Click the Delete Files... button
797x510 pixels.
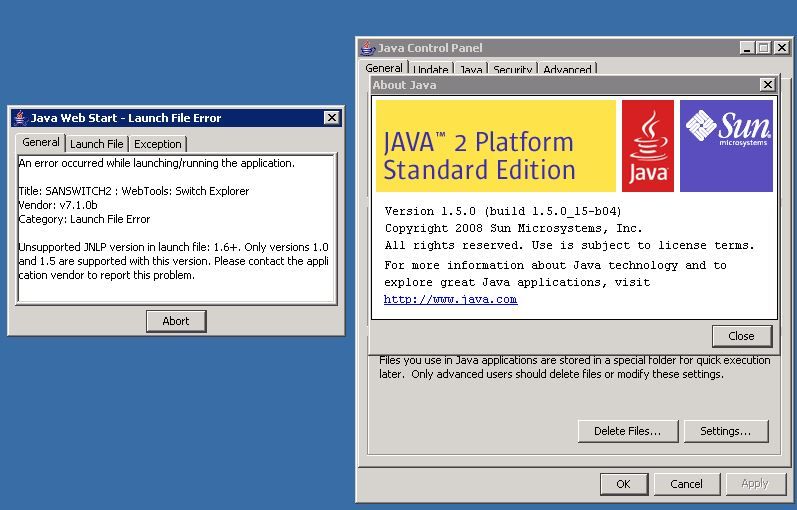coord(628,431)
